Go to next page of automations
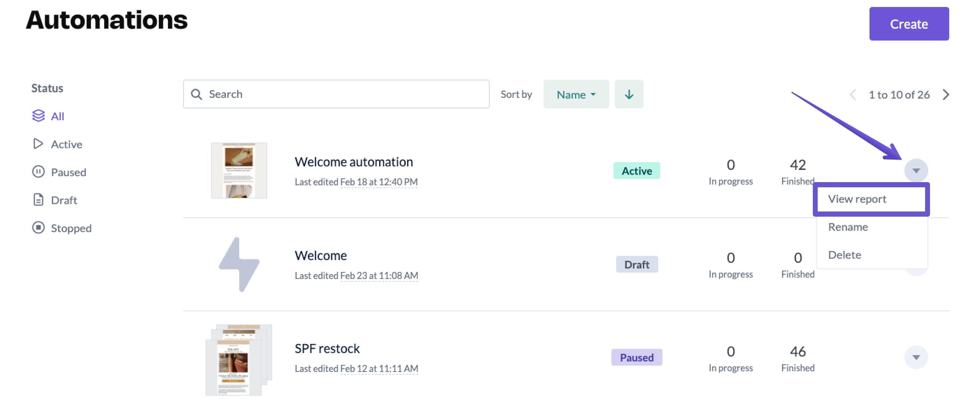Screen dimensions: 980x402 946,94
